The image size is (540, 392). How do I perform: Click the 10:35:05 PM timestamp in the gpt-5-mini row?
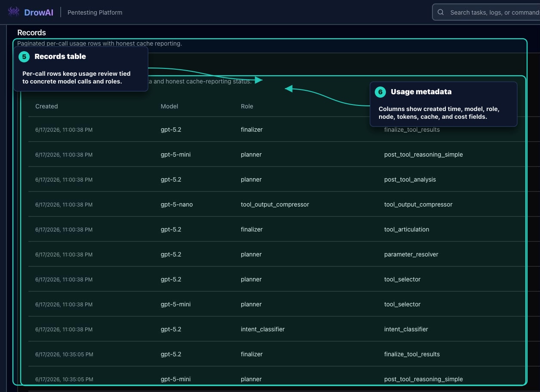click(x=64, y=379)
